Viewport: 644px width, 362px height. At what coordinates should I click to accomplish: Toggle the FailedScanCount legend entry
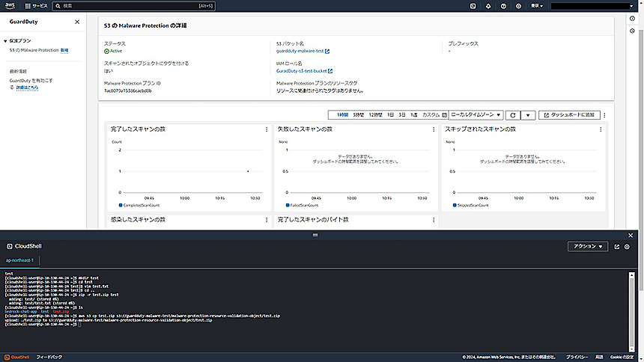point(302,205)
